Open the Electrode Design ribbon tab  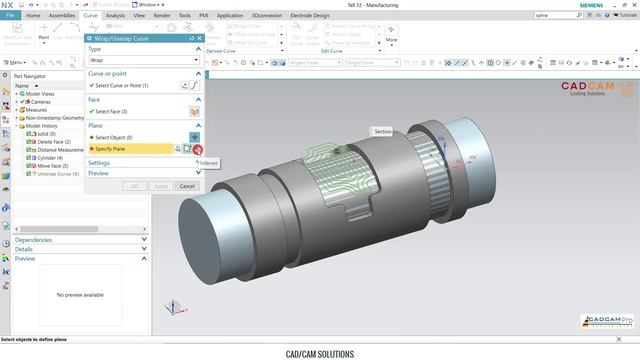point(310,15)
